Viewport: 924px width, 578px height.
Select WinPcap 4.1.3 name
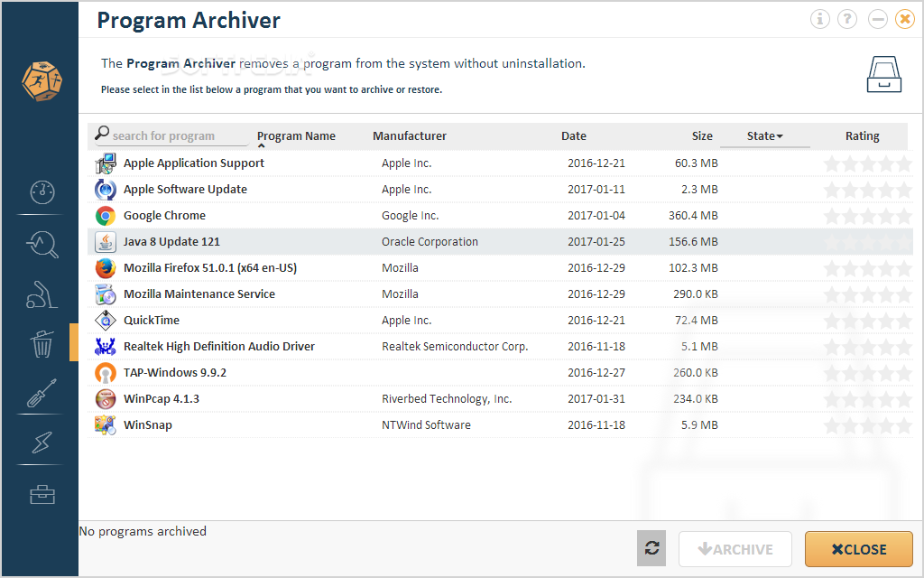162,398
